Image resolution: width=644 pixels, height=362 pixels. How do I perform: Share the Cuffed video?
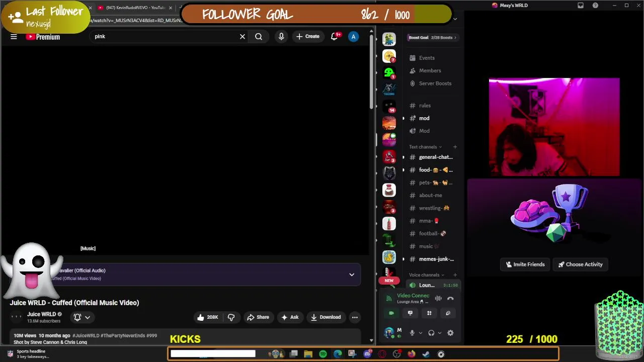pyautogui.click(x=258, y=317)
